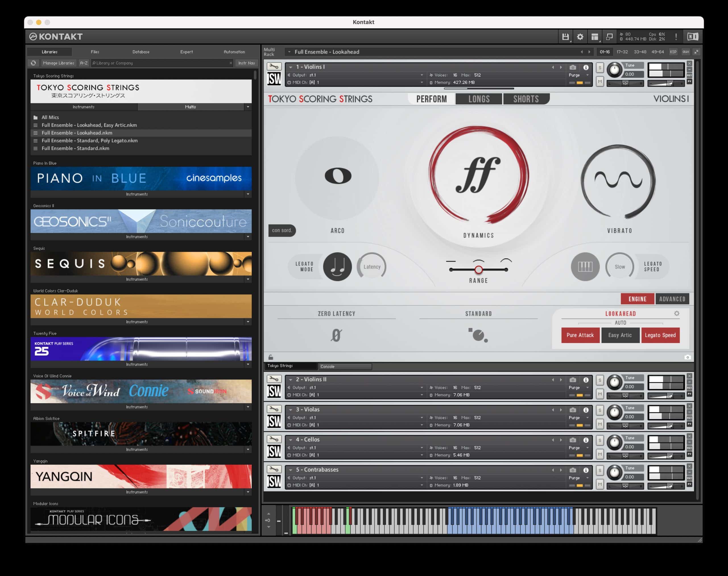Click the minimized view icon in header

pos(609,36)
